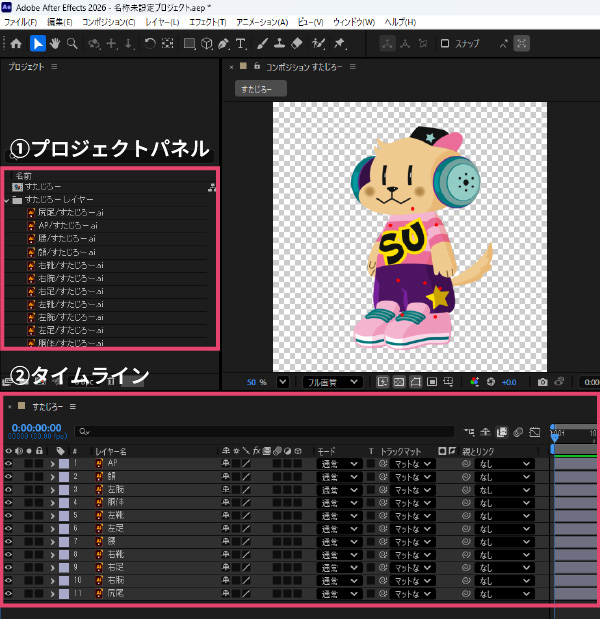This screenshot has height=620, width=600.
Task: Click the motion blur enable icon in timeline
Action: pos(518,433)
